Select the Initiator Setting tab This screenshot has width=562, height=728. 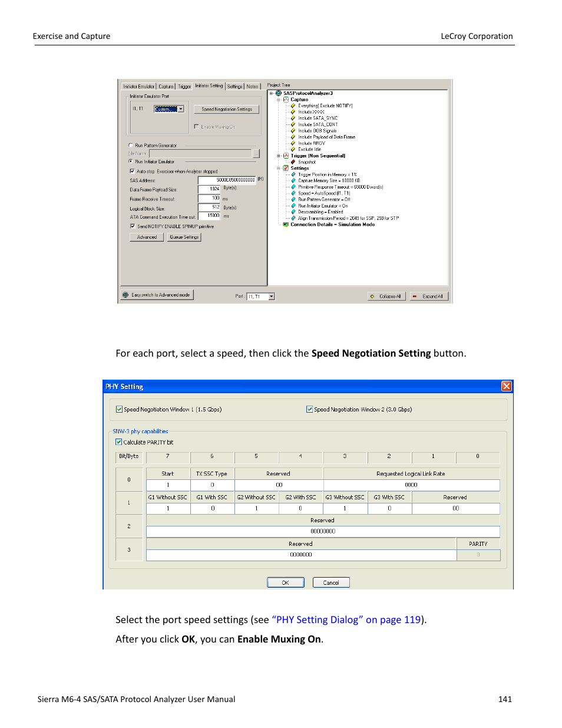point(209,86)
